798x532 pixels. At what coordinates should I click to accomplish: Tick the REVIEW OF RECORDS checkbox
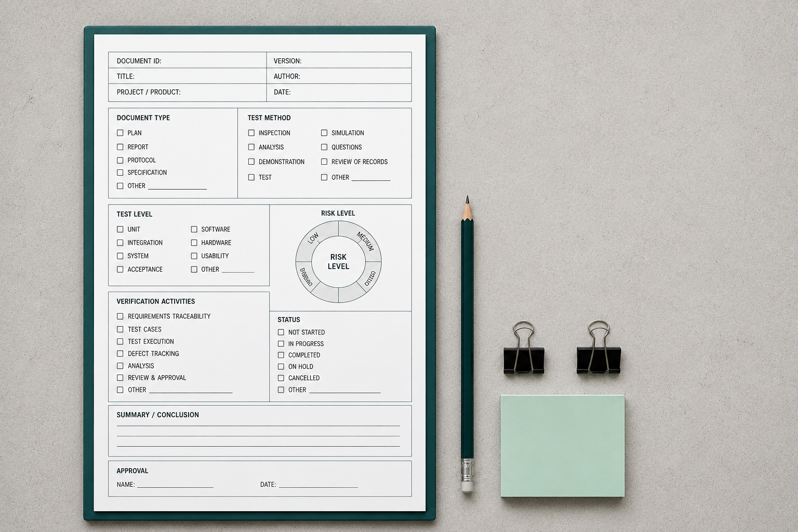[324, 162]
